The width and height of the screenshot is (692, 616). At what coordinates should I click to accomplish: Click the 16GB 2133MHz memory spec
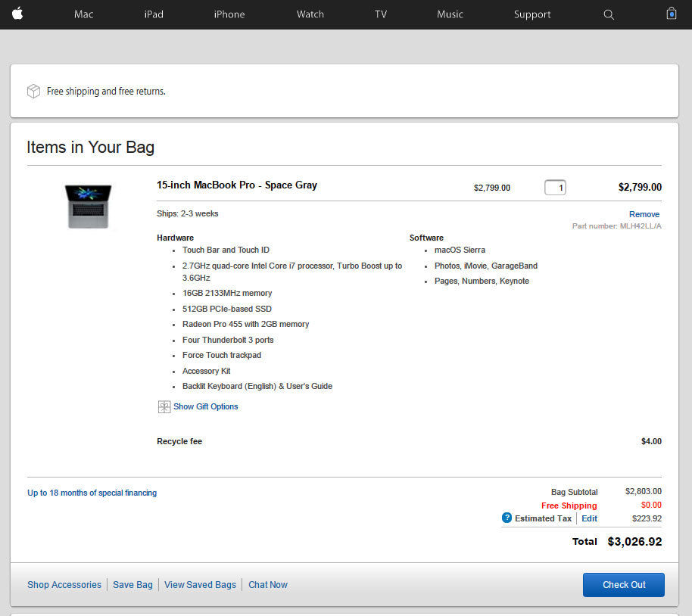227,293
